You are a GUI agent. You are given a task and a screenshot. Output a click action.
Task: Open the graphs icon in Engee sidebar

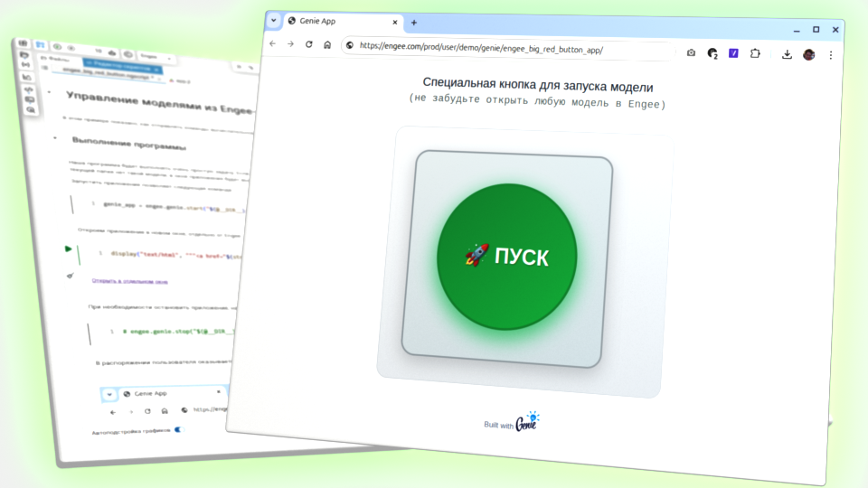(26, 77)
